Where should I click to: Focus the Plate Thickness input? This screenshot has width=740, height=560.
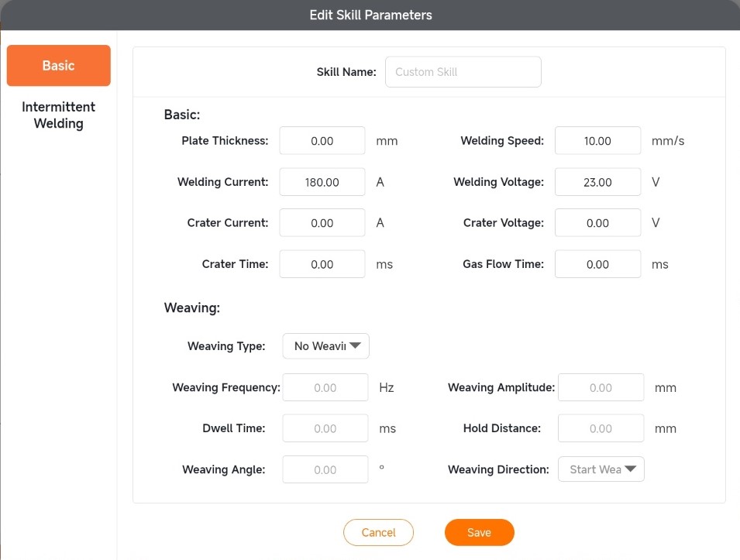click(x=322, y=141)
